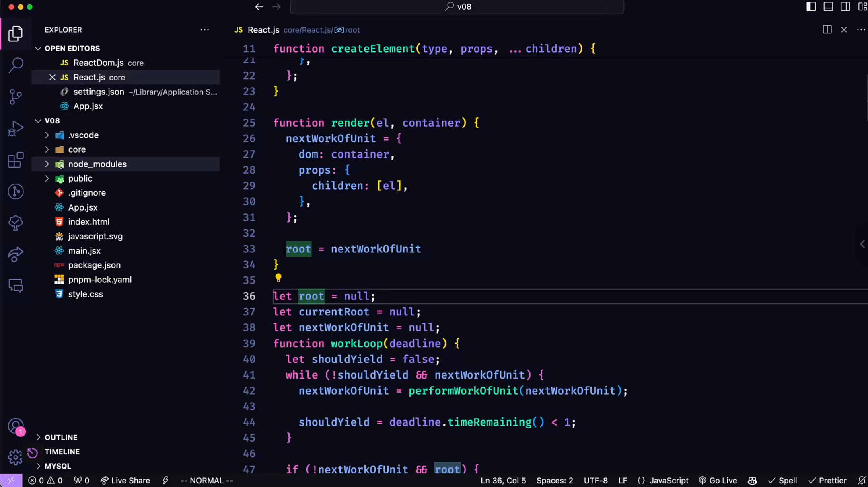Toggle Prettier formatter status item
This screenshot has width=868, height=487.
point(827,480)
